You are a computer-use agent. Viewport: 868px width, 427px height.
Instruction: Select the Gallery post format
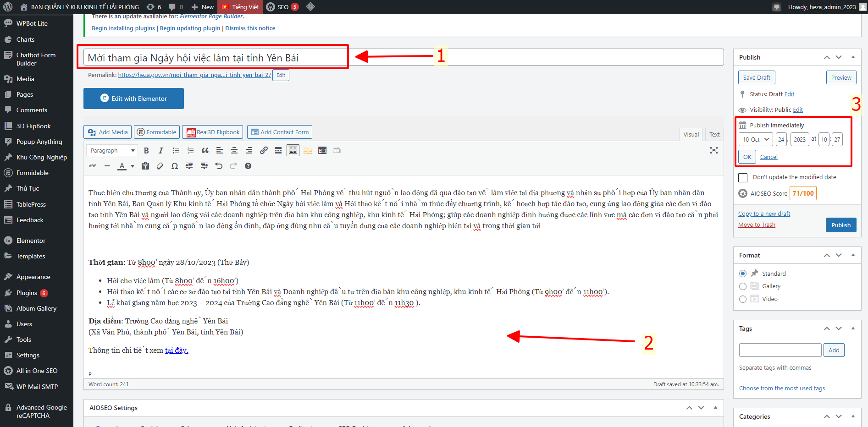pyautogui.click(x=743, y=286)
